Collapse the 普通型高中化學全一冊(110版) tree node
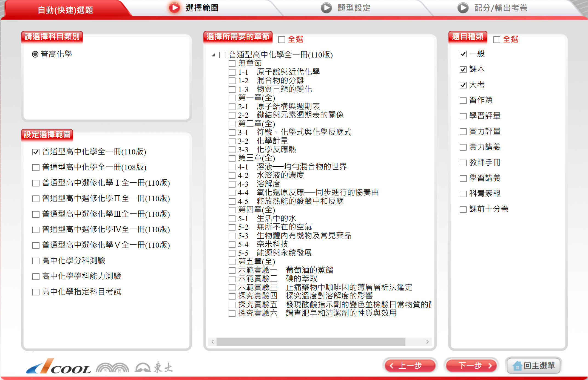The width and height of the screenshot is (588, 380). tap(214, 55)
